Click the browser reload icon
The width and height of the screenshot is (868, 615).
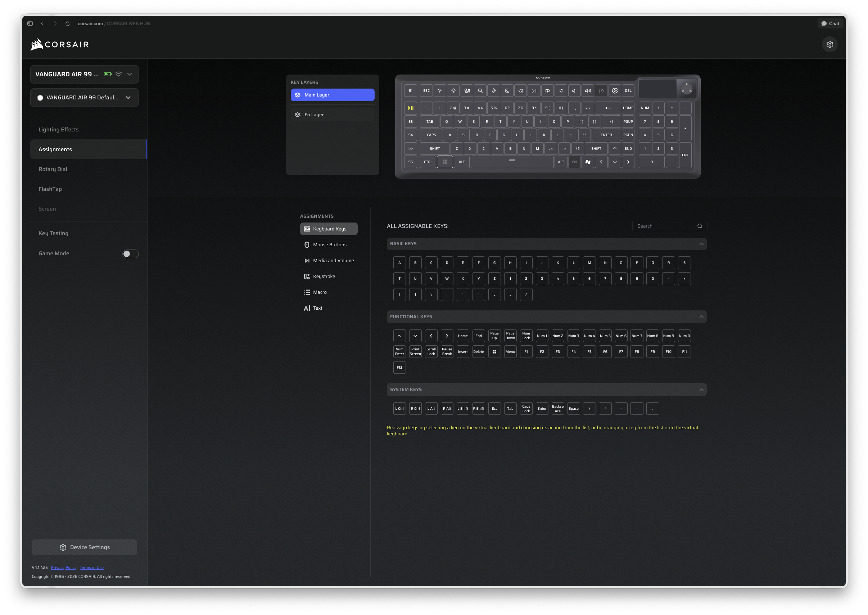click(x=68, y=23)
